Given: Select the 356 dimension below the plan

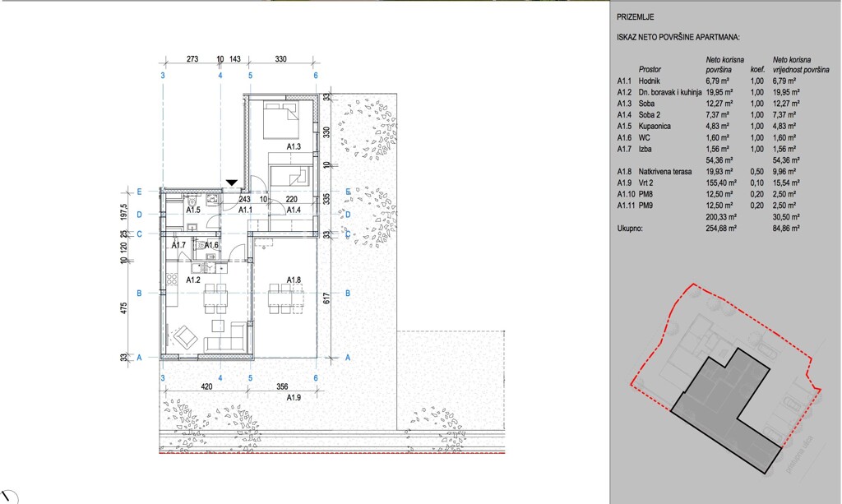Looking at the screenshot, I should pos(282,386).
